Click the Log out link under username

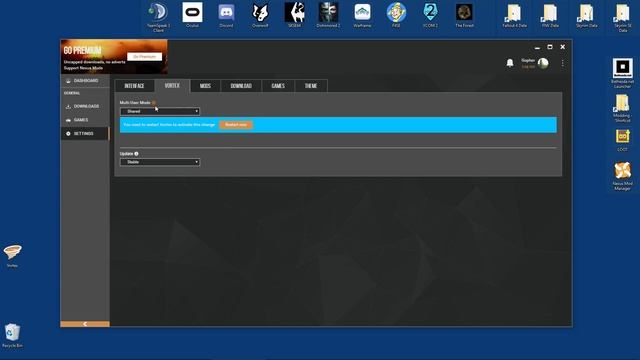(x=528, y=67)
